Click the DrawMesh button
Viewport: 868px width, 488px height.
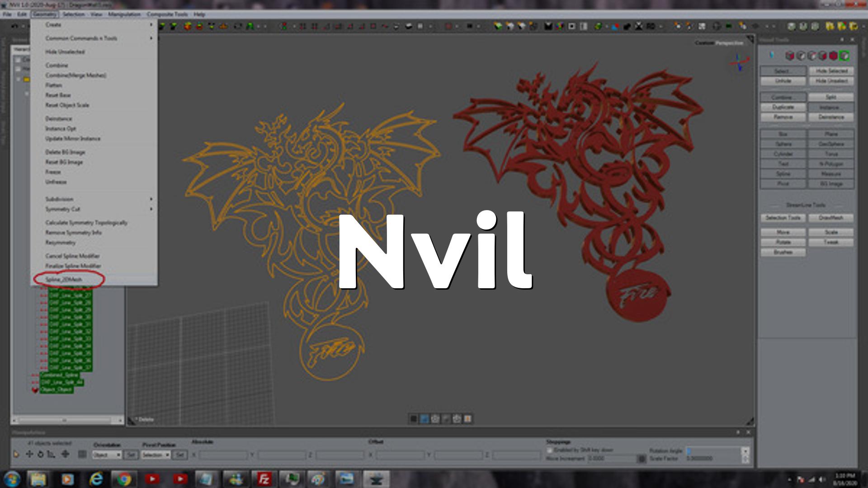click(831, 218)
